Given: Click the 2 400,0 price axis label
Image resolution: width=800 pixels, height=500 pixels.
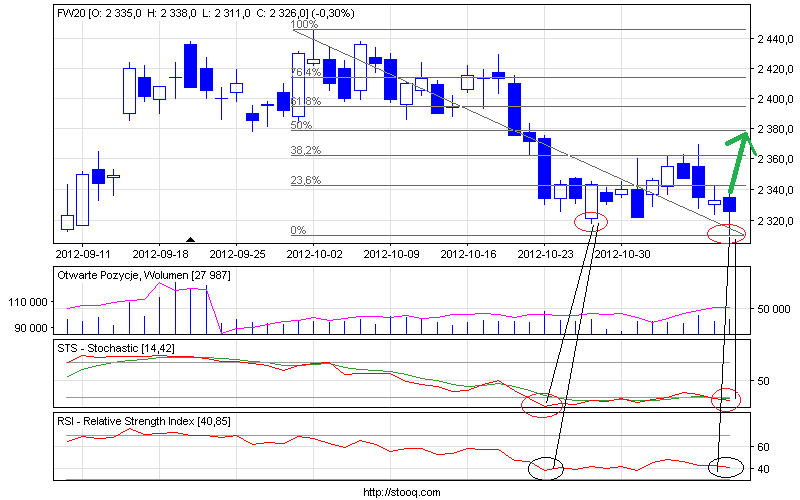Looking at the screenshot, I should [775, 99].
